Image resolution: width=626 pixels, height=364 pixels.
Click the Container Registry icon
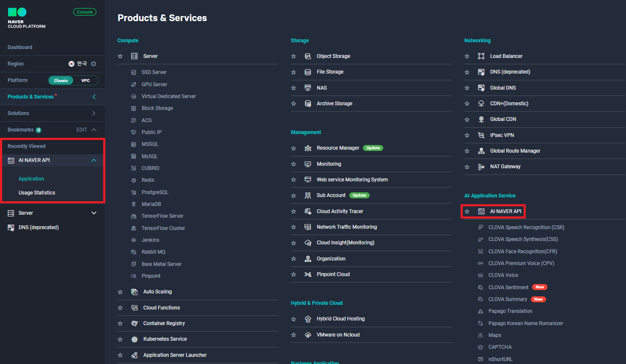[x=135, y=323]
